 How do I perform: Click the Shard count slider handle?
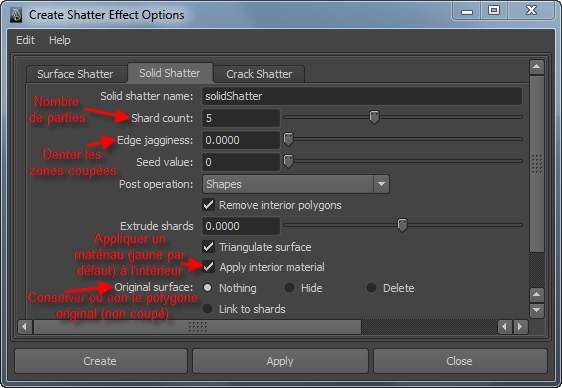click(x=374, y=117)
